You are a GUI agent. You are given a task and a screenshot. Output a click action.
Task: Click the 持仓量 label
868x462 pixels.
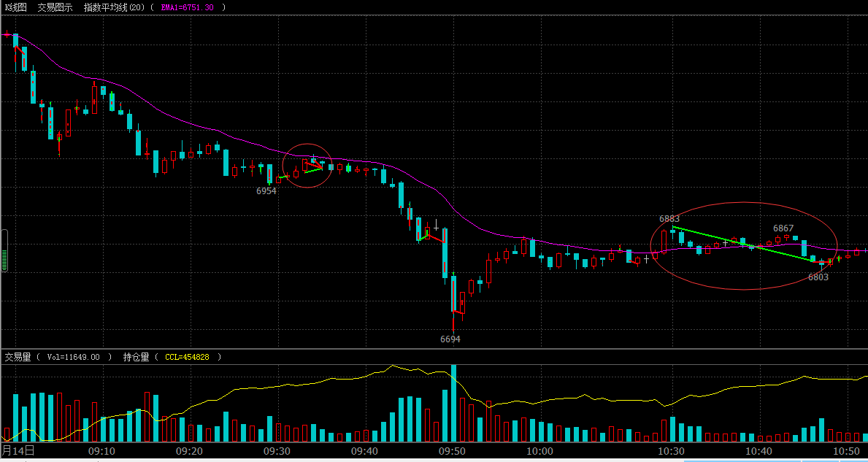(x=137, y=357)
